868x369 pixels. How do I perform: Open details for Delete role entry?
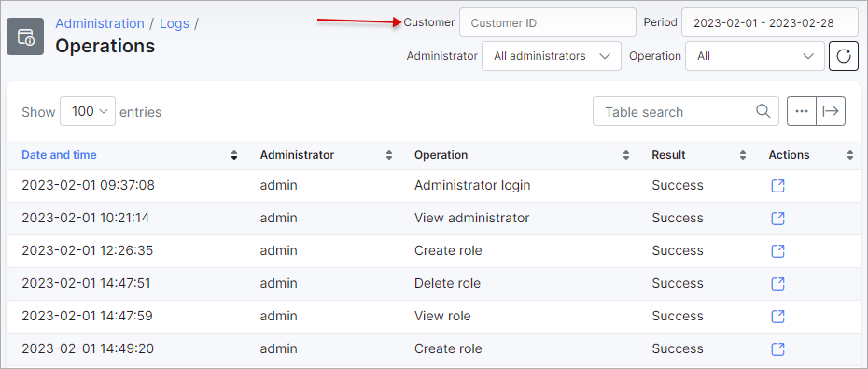(x=777, y=284)
